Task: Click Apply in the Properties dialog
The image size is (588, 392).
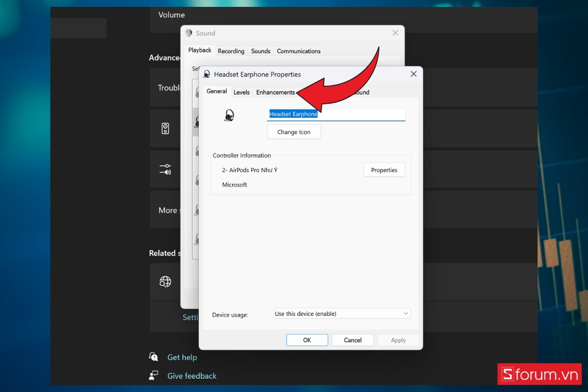Action: click(398, 340)
